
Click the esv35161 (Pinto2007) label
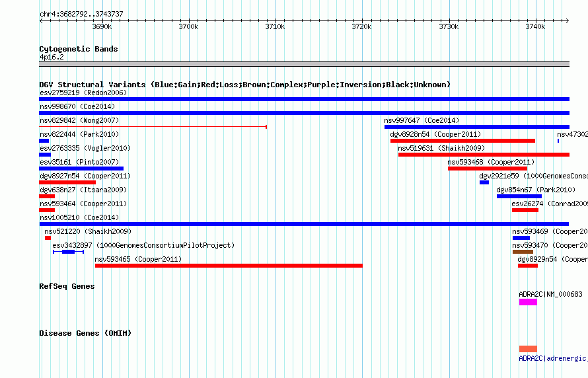click(79, 162)
